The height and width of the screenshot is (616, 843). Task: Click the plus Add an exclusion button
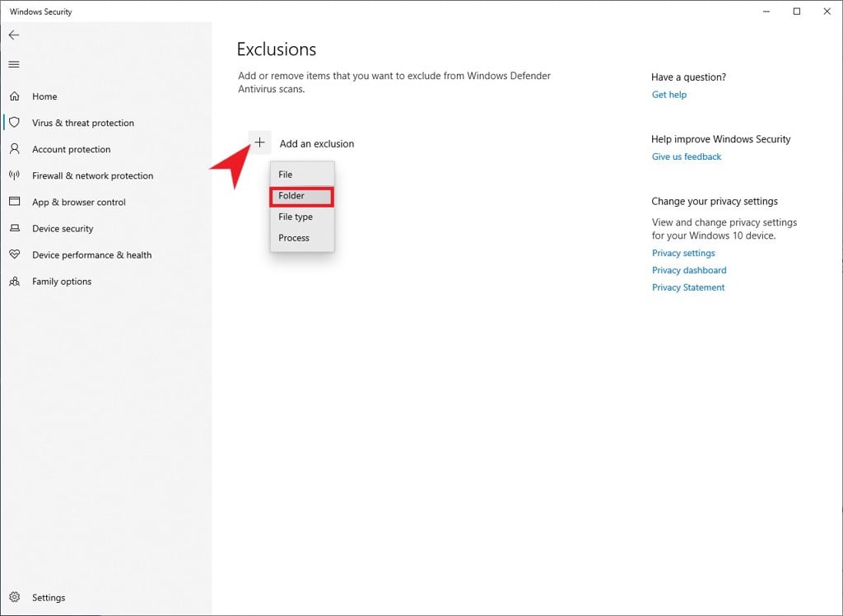point(259,142)
